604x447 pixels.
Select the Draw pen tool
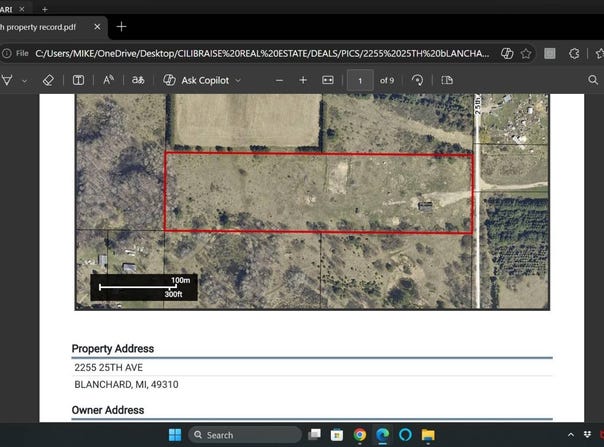[7, 81]
